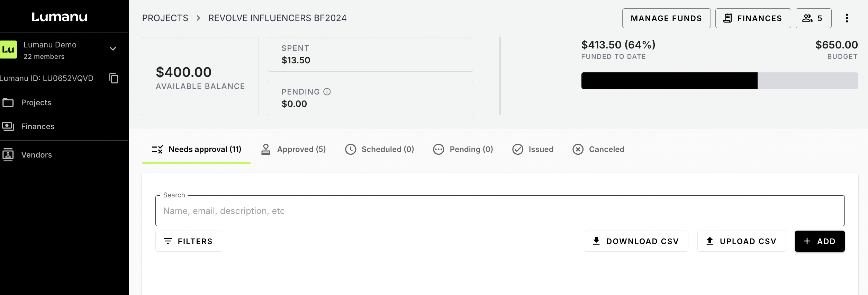The image size is (868, 295).
Task: Click the Pending info icon
Action: tap(327, 92)
